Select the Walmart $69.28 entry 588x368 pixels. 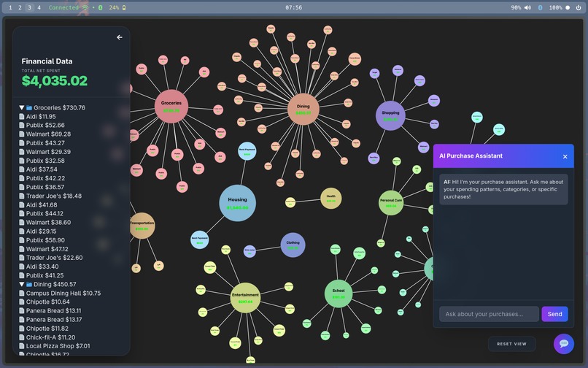tap(45, 134)
